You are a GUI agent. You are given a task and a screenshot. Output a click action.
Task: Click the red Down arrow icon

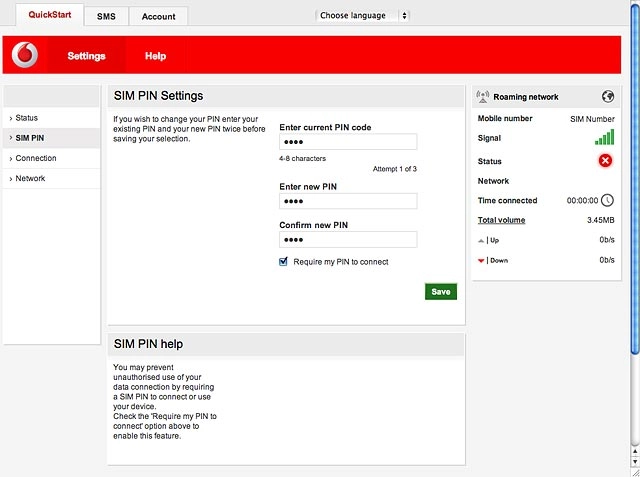(481, 261)
